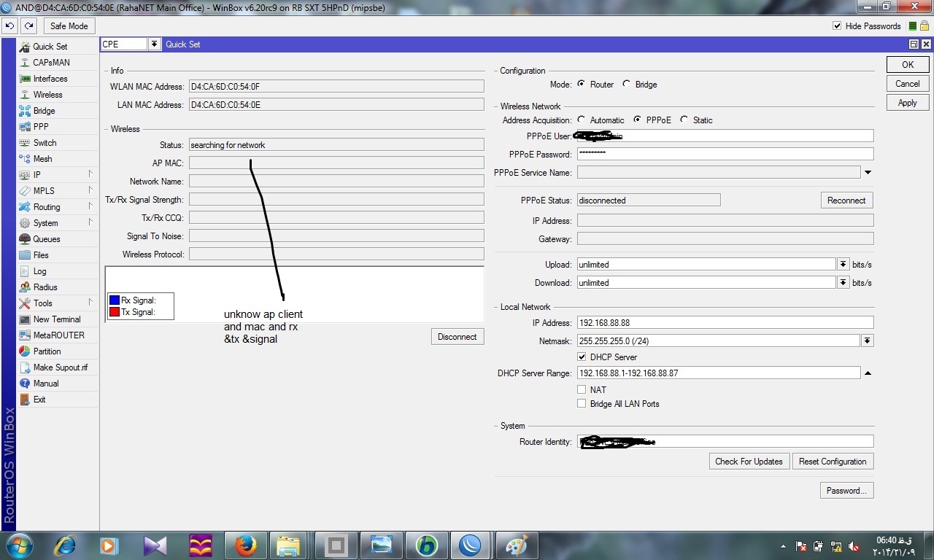Open Files from the sidebar
This screenshot has width=934, height=560.
(41, 255)
